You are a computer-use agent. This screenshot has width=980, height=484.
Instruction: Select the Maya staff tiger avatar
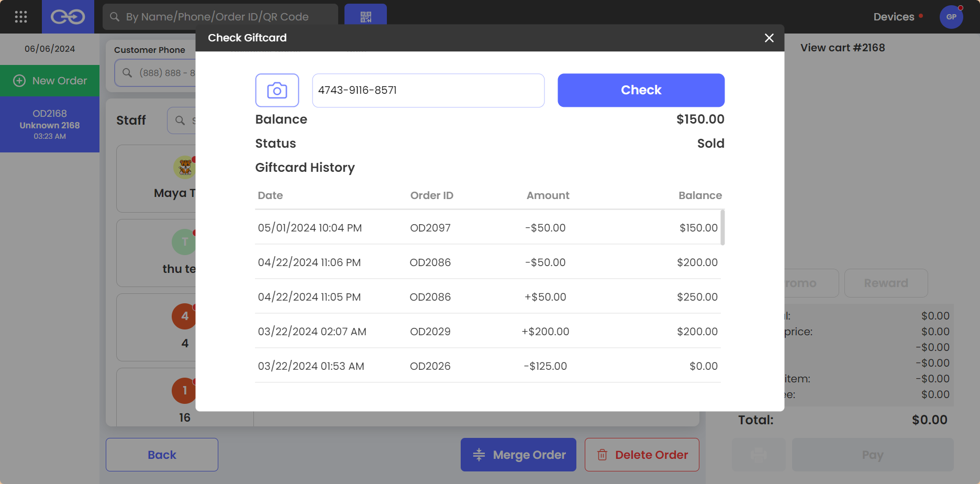184,167
